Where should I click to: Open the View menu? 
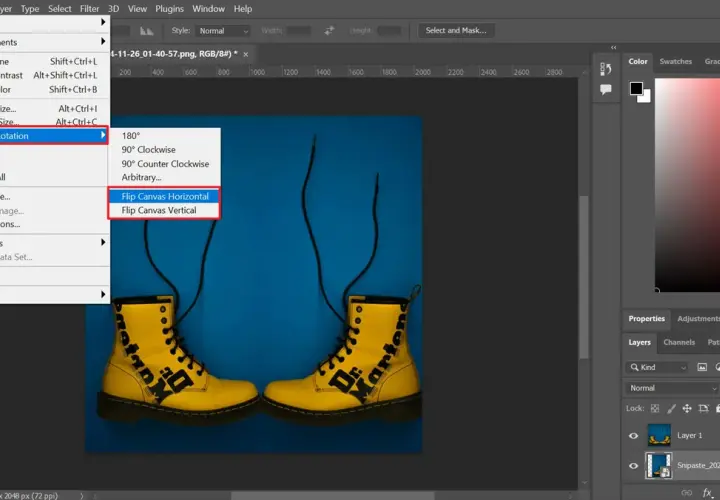point(137,9)
